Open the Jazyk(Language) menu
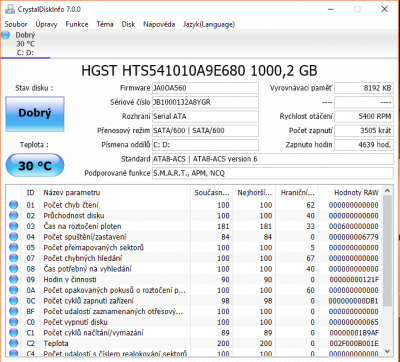The image size is (400, 362). (209, 24)
